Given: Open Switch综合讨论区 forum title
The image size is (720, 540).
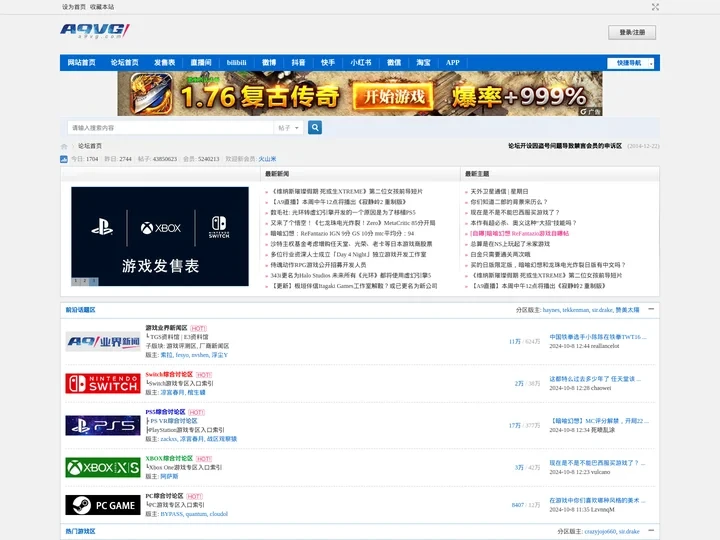Looking at the screenshot, I should [169, 374].
